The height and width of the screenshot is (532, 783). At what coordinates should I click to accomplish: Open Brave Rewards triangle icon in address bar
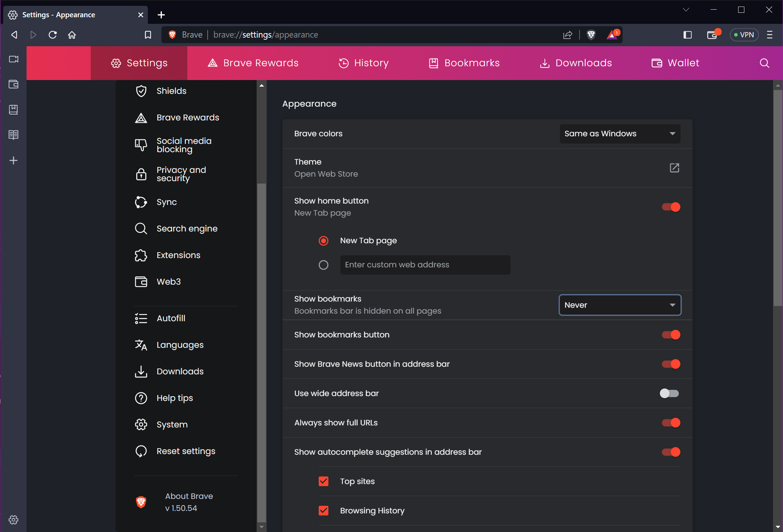point(613,35)
